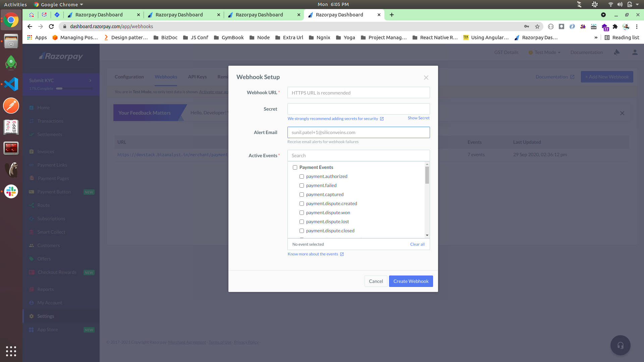Open Google Chrome app menu in top bar
Viewport: 644px width, 362px height.
59,4
